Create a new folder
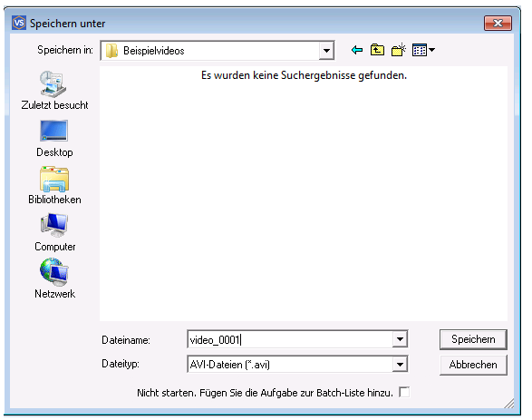The image size is (532, 420). 399,50
